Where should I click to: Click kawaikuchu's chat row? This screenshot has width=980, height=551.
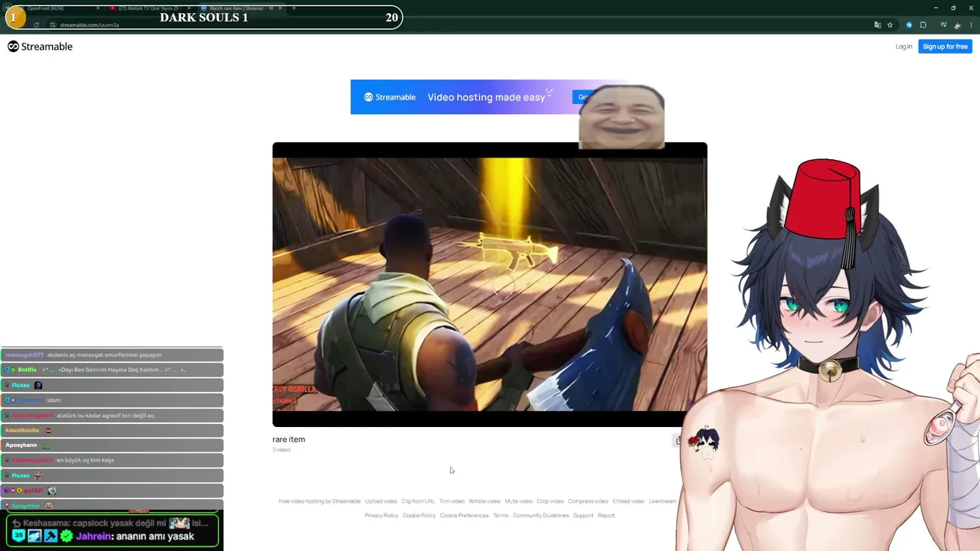[x=112, y=430]
